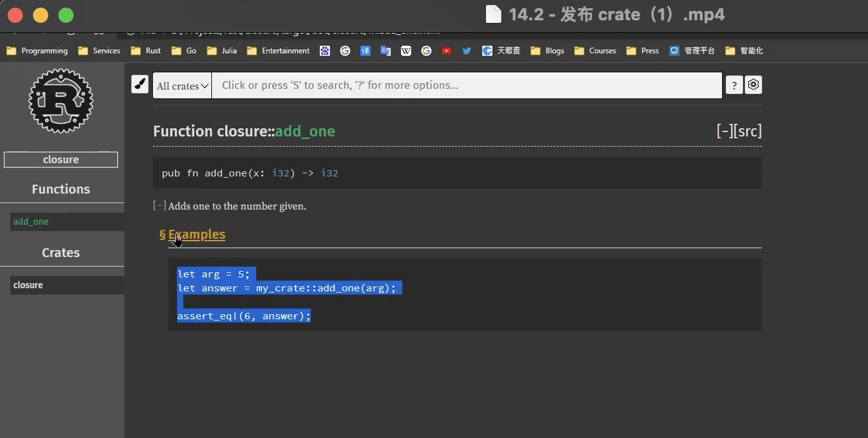
Task: Click the closure crate button in sidebar
Action: [x=61, y=159]
